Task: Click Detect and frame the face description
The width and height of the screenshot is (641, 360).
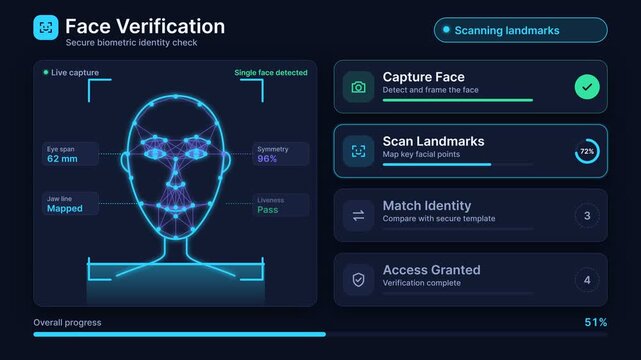Action: point(430,90)
